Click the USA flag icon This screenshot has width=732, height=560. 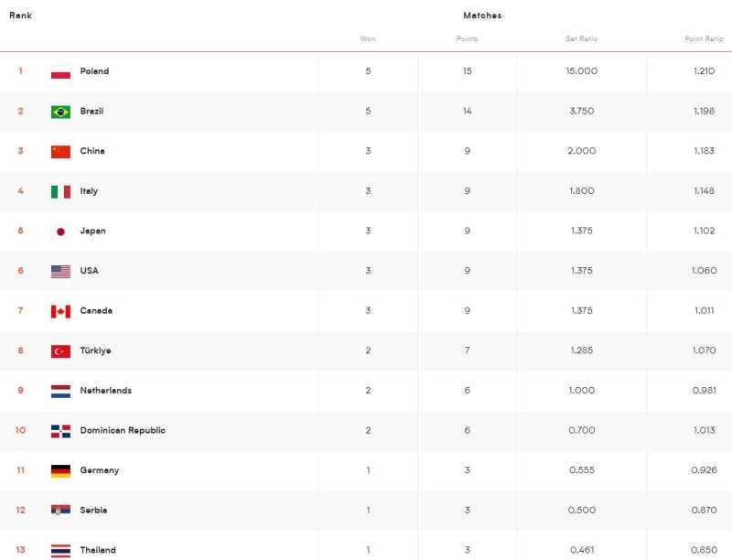[x=60, y=272]
